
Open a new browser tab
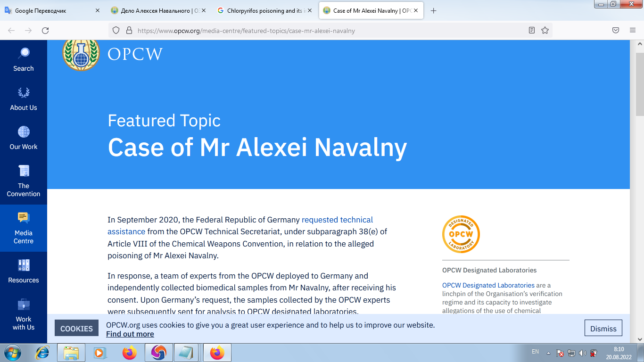click(434, 11)
